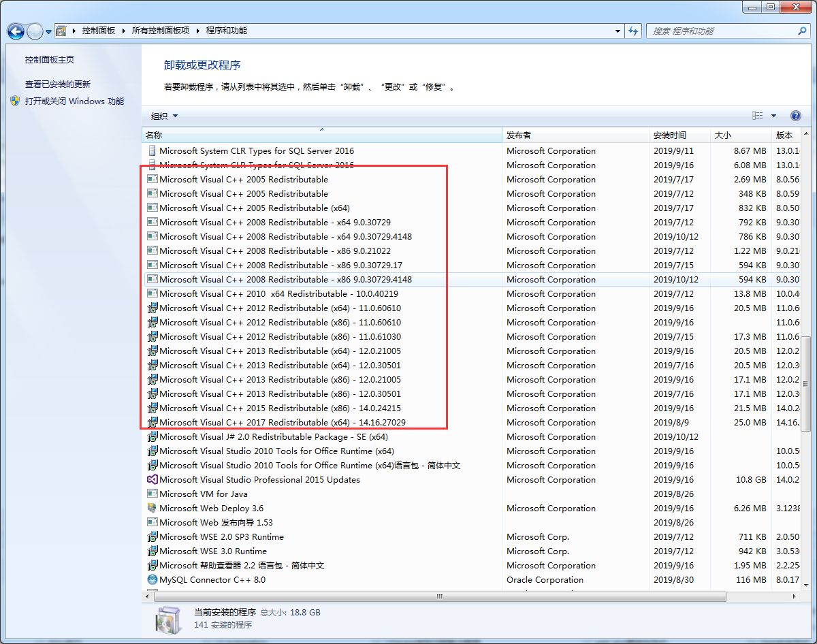Viewport: 817px width, 644px height.
Task: Select Visual C++ 2008 x86 9.0.30729.17 row
Action: 472,265
